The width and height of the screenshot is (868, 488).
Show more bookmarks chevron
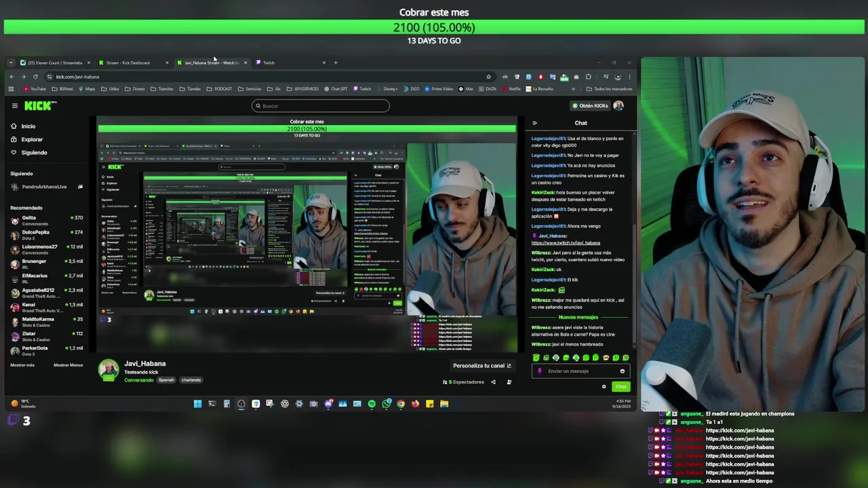[x=573, y=89]
